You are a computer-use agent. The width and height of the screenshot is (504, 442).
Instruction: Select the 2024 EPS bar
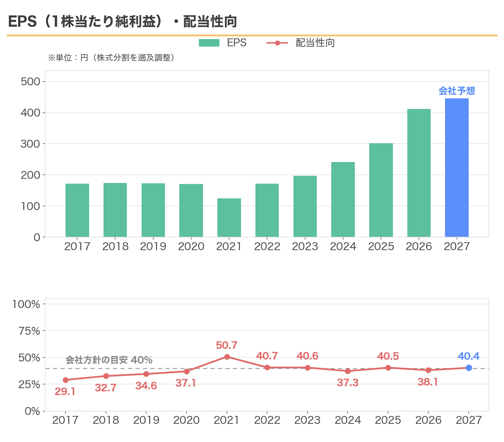(x=343, y=199)
